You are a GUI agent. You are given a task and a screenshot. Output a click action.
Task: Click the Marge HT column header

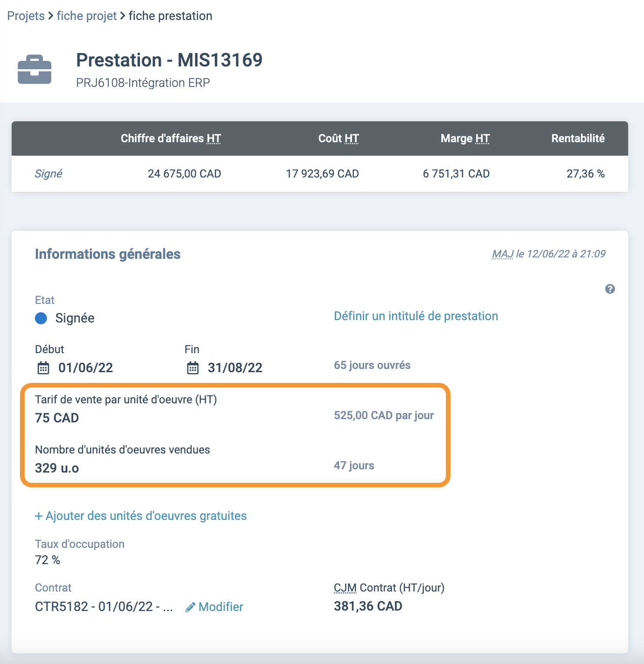click(x=465, y=138)
